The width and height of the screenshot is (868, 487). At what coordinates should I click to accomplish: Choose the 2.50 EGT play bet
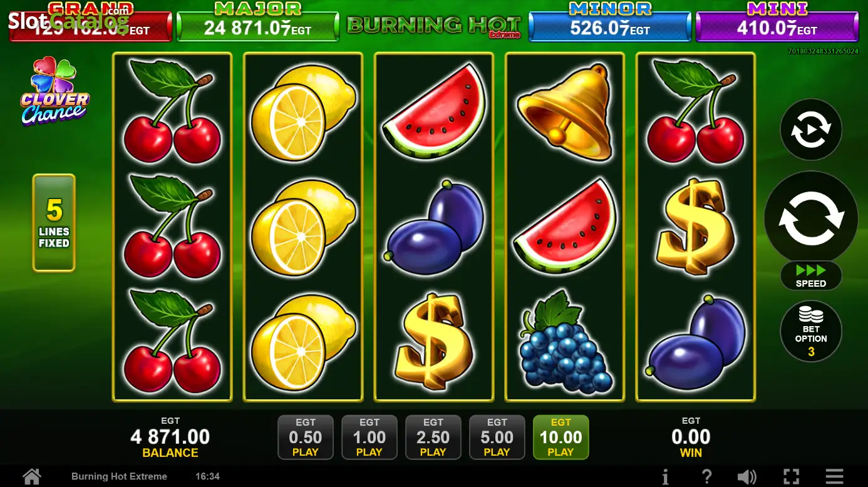[x=433, y=437]
